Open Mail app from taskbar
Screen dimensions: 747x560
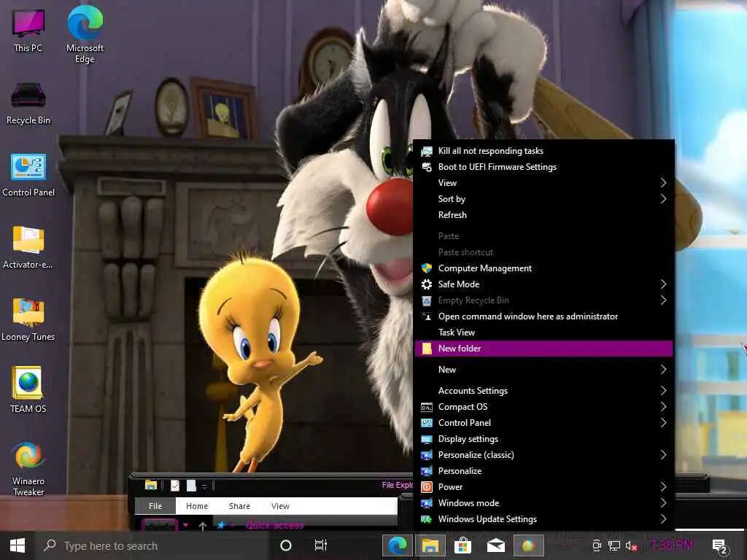tap(495, 545)
